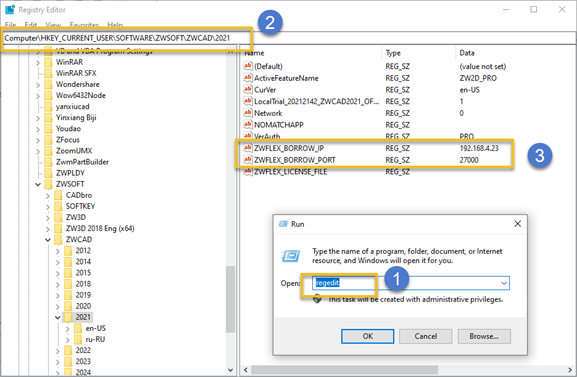The width and height of the screenshot is (577, 377).
Task: Expand the 2012 key under ZWCAD
Action: (x=58, y=251)
